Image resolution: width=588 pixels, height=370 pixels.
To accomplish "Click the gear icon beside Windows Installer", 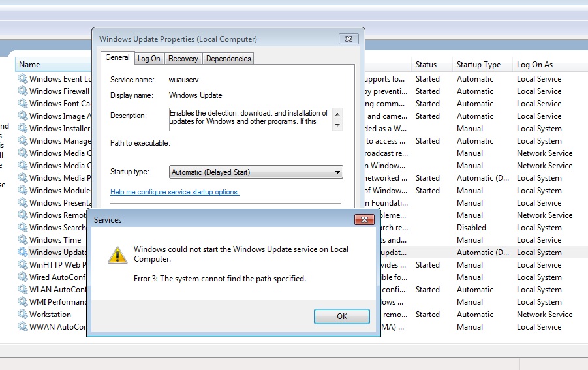I will [x=23, y=128].
